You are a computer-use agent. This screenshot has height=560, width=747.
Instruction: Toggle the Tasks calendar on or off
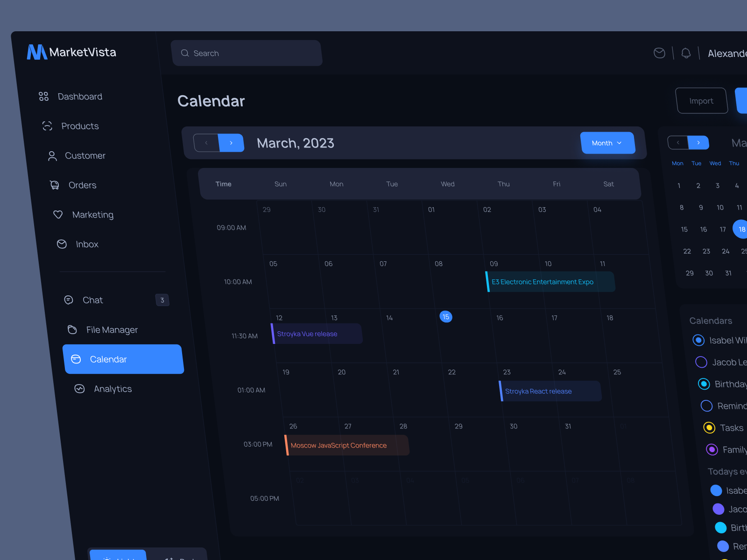coord(709,427)
